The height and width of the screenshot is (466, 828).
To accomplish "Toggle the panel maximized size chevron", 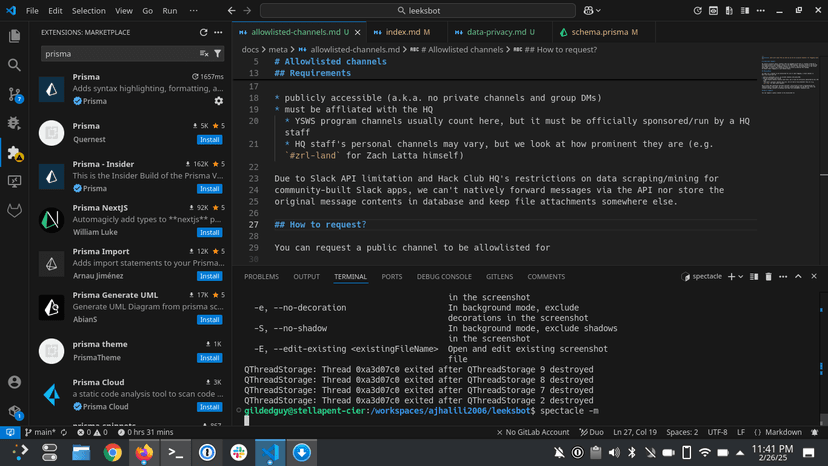I will pyautogui.click(x=798, y=276).
